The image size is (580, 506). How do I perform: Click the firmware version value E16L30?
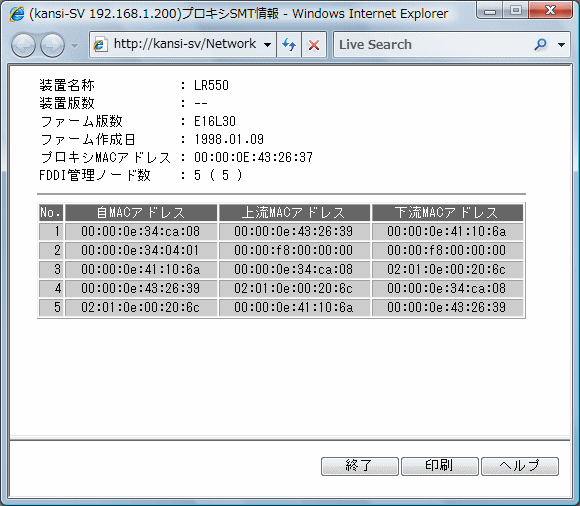[215, 121]
